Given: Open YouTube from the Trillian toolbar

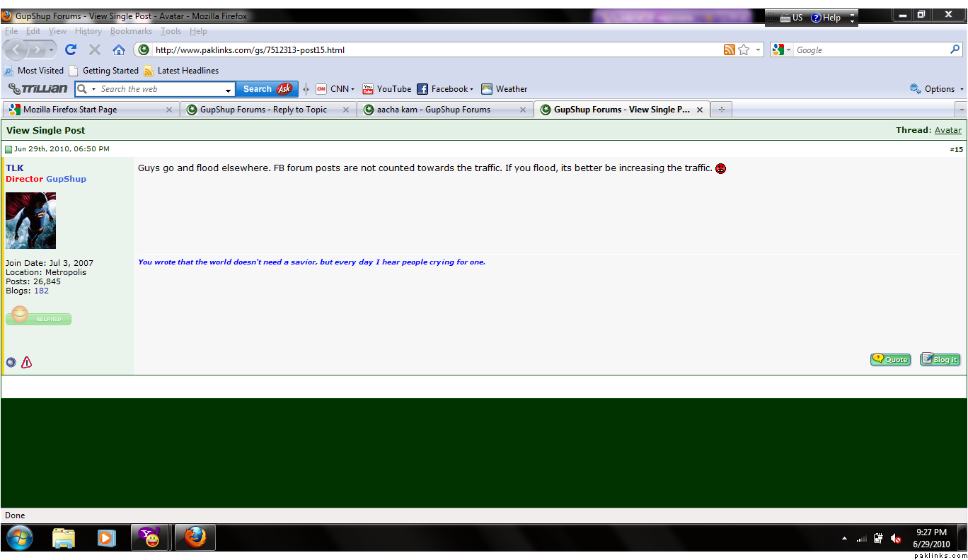Looking at the screenshot, I should (x=386, y=89).
